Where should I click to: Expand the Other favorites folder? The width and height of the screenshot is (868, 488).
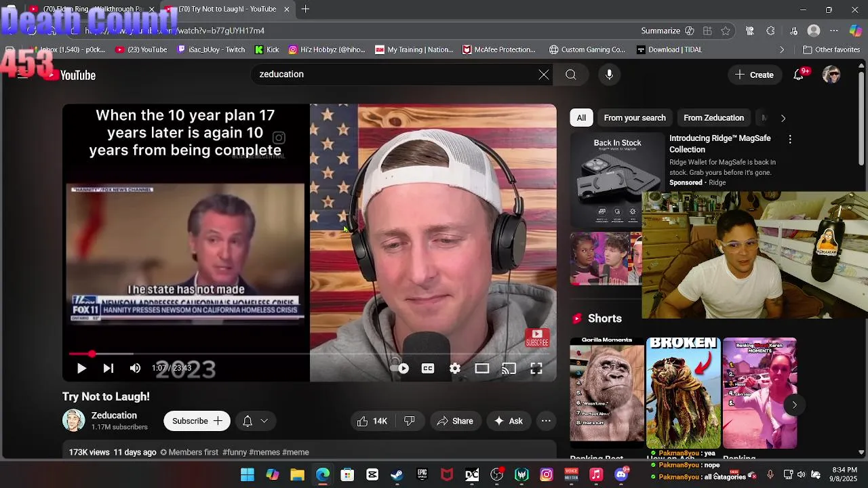pos(831,49)
